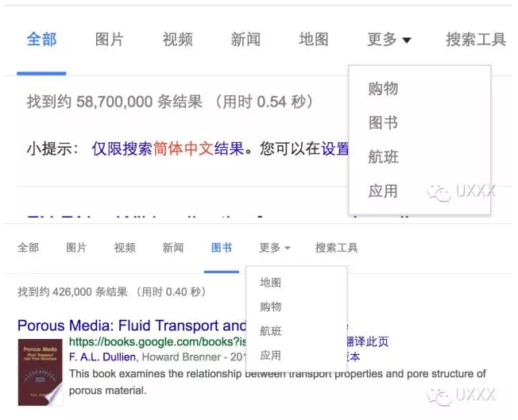Choose 航班 in the lower 更多 dropdown menu
The height and width of the screenshot is (420, 518).
click(x=271, y=331)
